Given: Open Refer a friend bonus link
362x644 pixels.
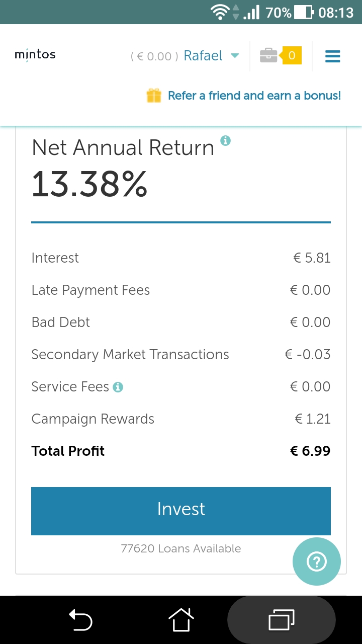Looking at the screenshot, I should [254, 96].
